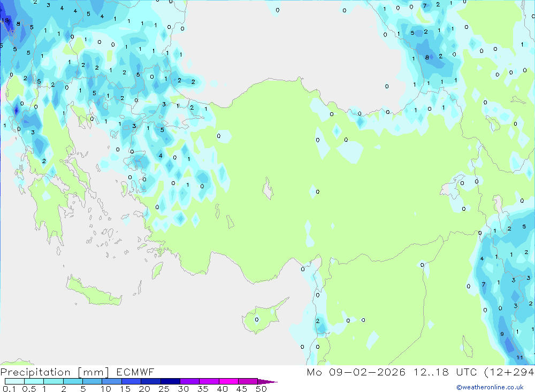Click the legend label "0.5"

(29, 389)
